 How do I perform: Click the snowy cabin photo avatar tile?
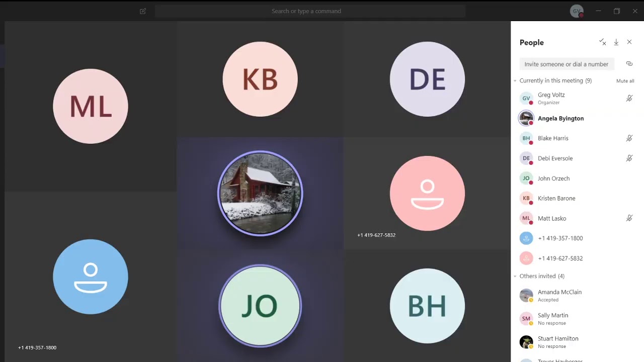(x=260, y=193)
